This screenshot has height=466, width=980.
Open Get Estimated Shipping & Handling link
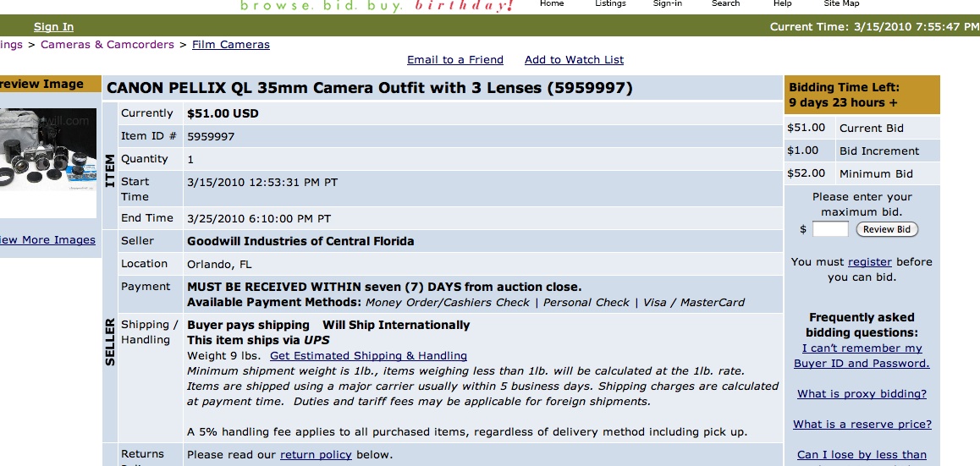[368, 356]
